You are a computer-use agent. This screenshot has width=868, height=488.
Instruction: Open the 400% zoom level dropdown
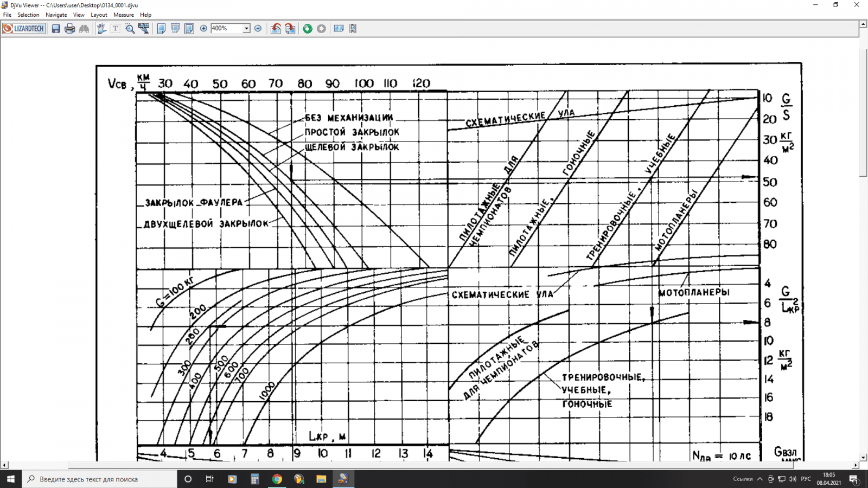[246, 29]
